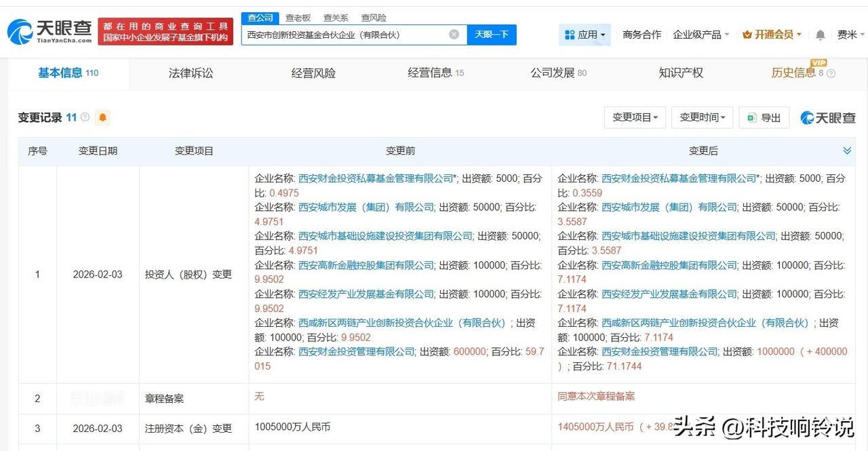
Task: Click inside the company search input field
Action: [346, 35]
